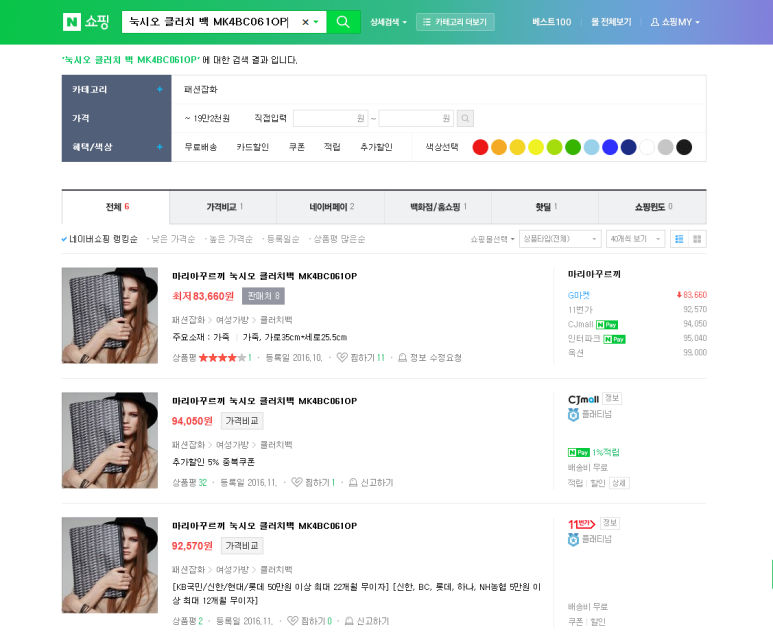Go to 베스트100 page

[552, 22]
